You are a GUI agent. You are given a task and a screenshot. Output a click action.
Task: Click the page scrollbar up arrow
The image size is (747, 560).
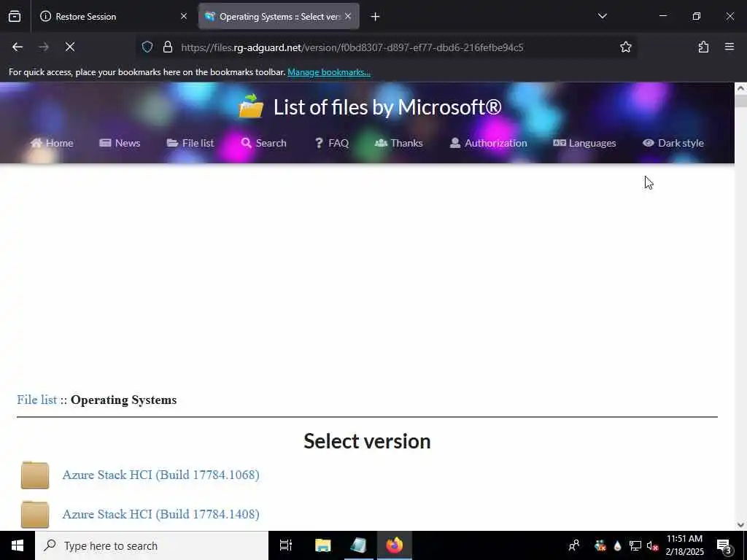tap(740, 88)
